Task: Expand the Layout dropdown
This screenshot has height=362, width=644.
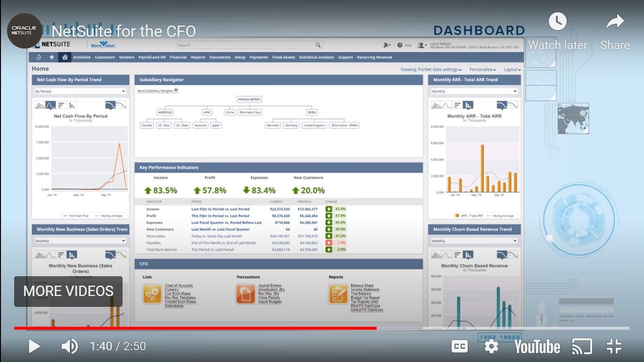Action: click(512, 70)
